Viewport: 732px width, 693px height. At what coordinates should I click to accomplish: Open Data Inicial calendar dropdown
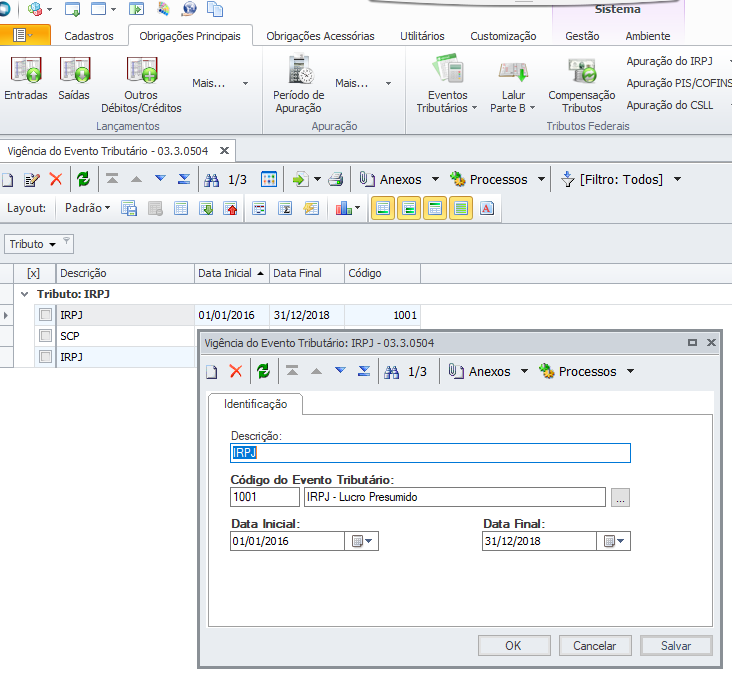click(362, 541)
